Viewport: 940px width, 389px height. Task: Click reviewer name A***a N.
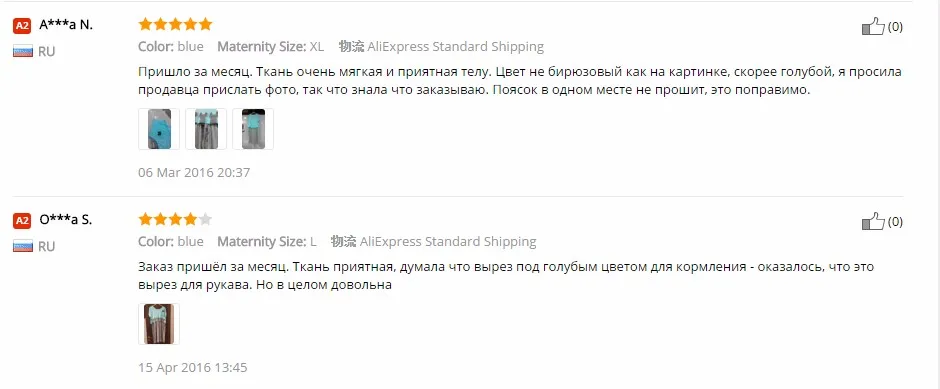click(66, 25)
